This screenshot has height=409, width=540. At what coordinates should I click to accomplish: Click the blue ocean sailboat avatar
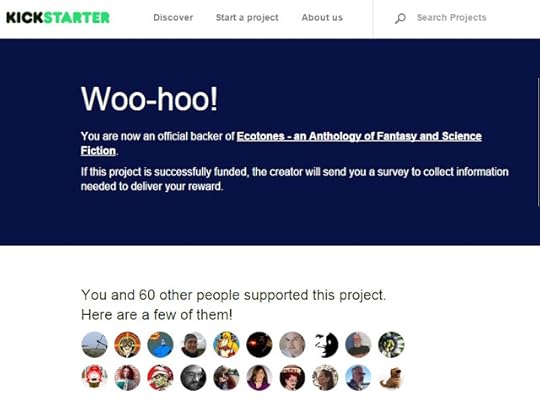pos(160,345)
